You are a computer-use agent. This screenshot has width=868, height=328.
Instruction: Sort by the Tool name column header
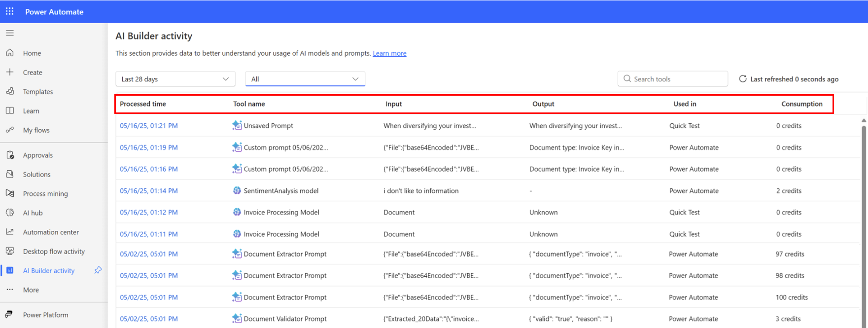(x=249, y=104)
